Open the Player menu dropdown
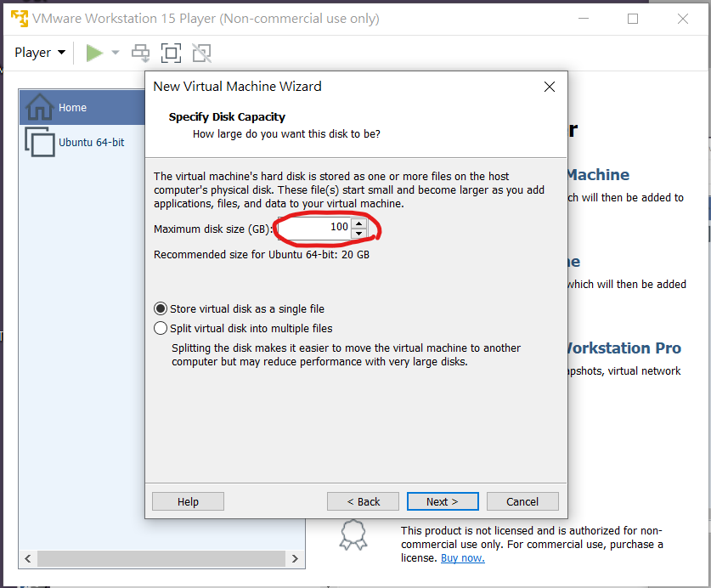Image resolution: width=711 pixels, height=588 pixels. tap(40, 53)
